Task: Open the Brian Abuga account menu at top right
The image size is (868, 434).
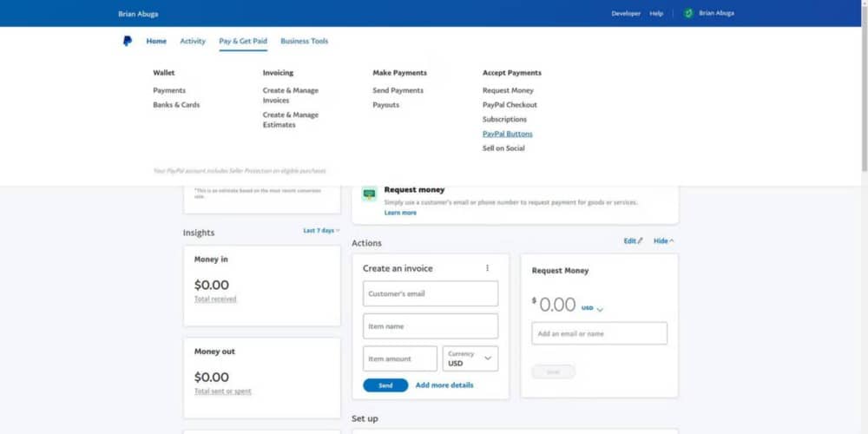Action: pyautogui.click(x=717, y=13)
